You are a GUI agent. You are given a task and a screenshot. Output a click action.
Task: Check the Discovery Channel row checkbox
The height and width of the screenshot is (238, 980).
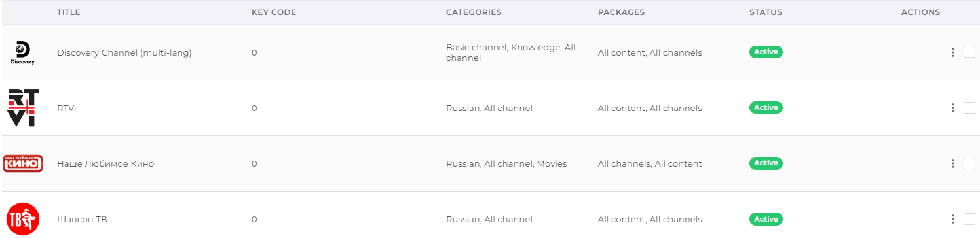(970, 52)
